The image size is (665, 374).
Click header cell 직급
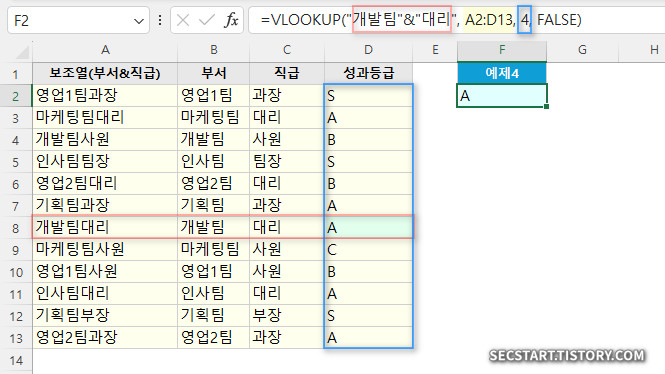287,73
